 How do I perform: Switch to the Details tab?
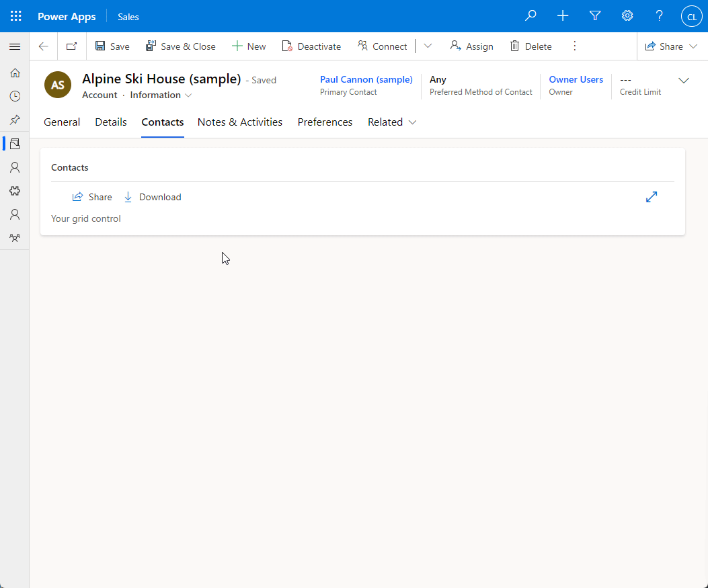[x=111, y=122]
